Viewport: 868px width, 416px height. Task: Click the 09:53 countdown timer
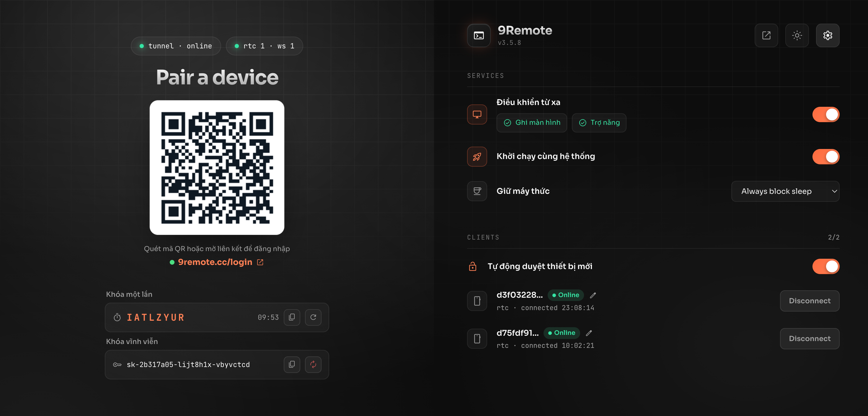(268, 317)
